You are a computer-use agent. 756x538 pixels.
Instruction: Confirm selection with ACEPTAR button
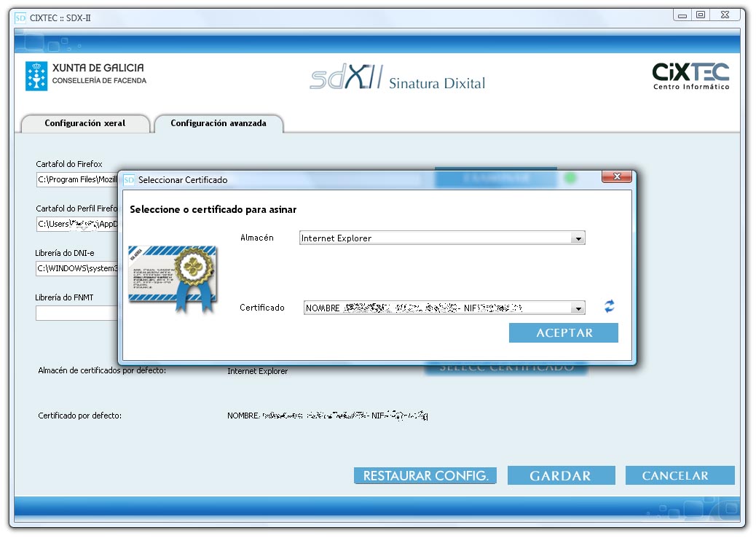pos(564,333)
